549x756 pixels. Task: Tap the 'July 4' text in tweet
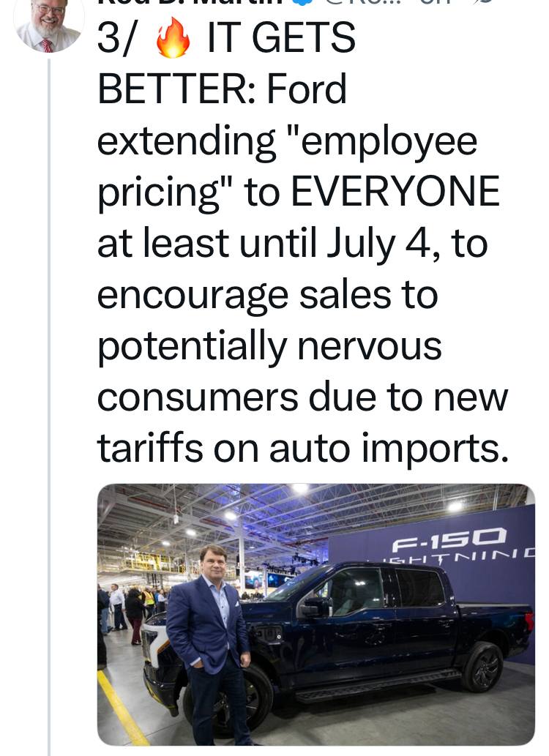click(x=378, y=244)
